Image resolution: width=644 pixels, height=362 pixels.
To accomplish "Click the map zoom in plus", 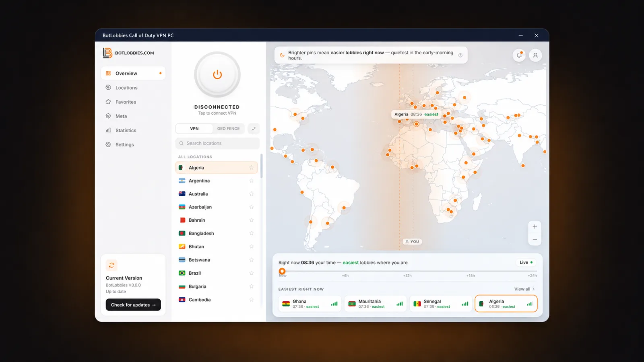I will pyautogui.click(x=535, y=226).
